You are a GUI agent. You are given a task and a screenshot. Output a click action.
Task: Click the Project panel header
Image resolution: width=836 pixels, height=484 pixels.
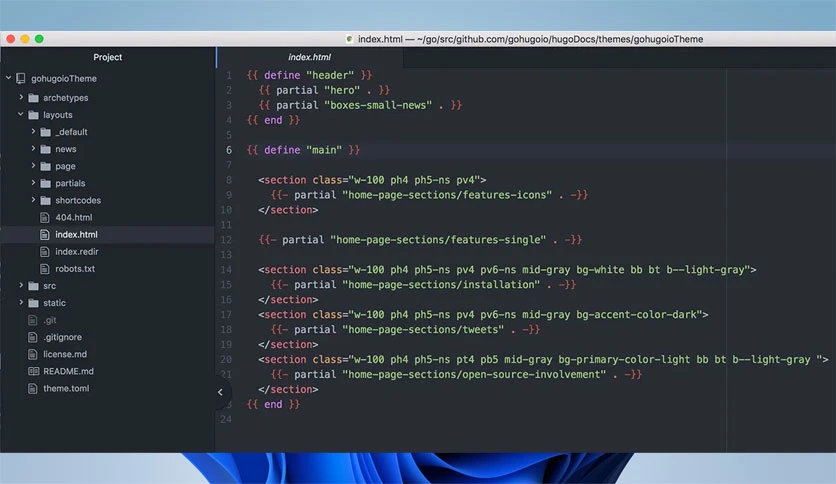point(108,57)
